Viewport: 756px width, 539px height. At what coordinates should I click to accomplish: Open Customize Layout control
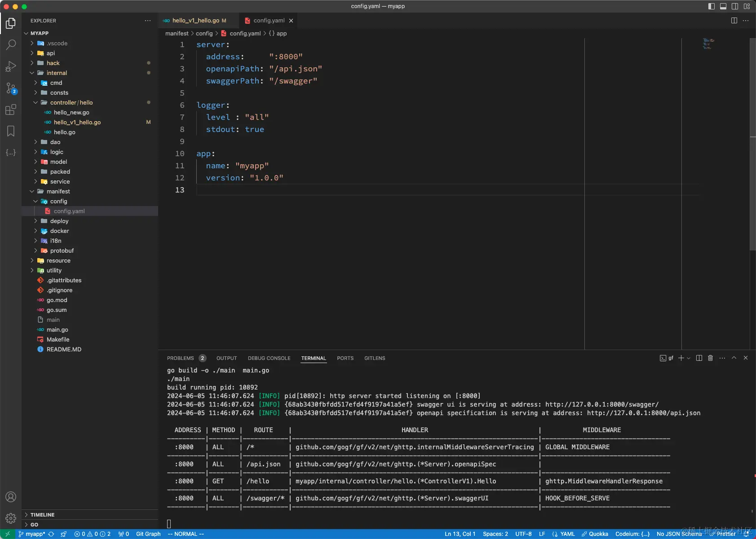click(747, 6)
